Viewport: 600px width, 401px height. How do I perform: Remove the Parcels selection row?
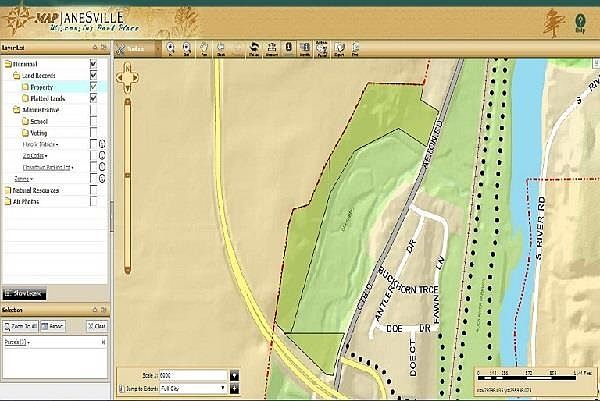pyautogui.click(x=103, y=342)
